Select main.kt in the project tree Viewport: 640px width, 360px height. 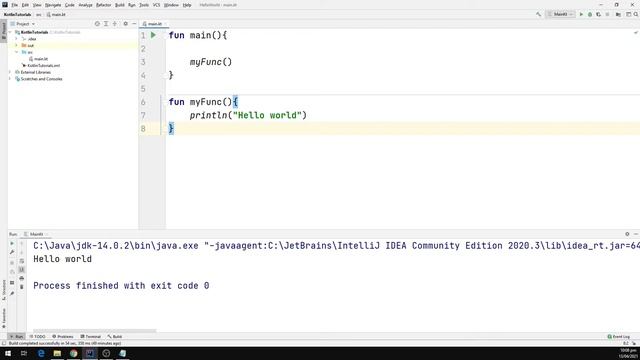(39, 59)
